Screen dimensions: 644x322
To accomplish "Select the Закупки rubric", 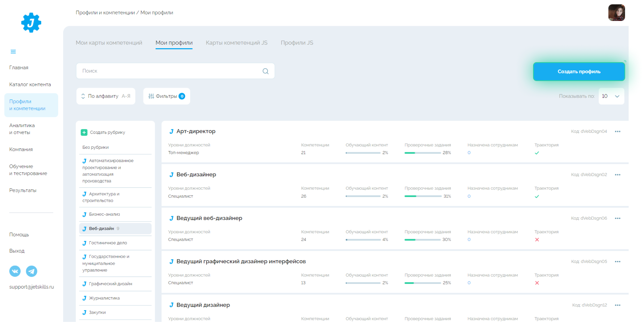I will (x=115, y=313).
